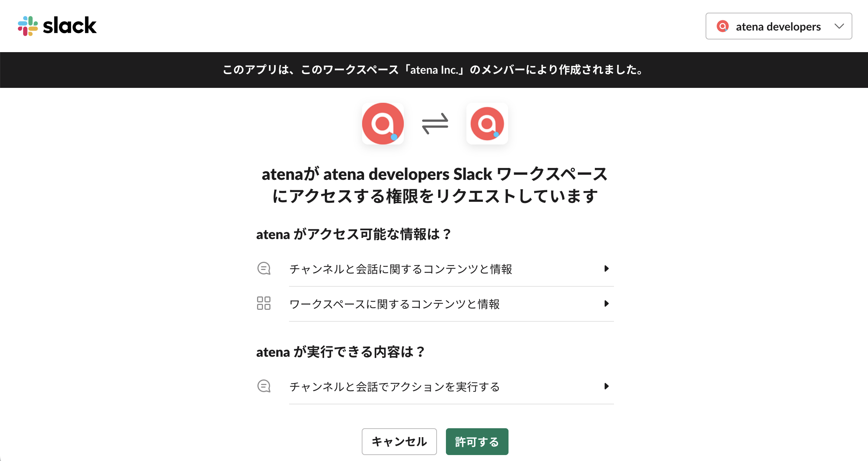This screenshot has height=461, width=868.
Task: Click the right atena workspace icon
Action: 487,124
